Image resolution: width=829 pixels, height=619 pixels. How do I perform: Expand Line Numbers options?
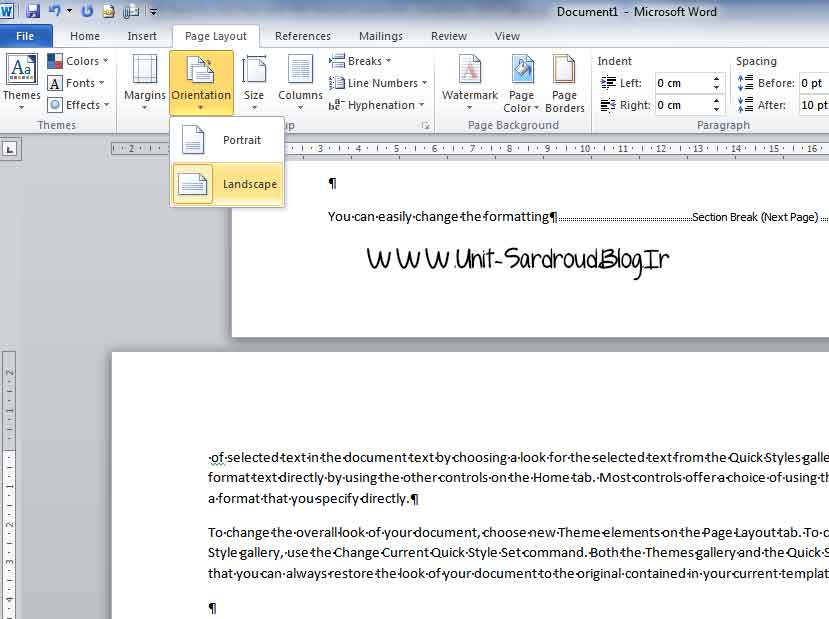pyautogui.click(x=380, y=83)
